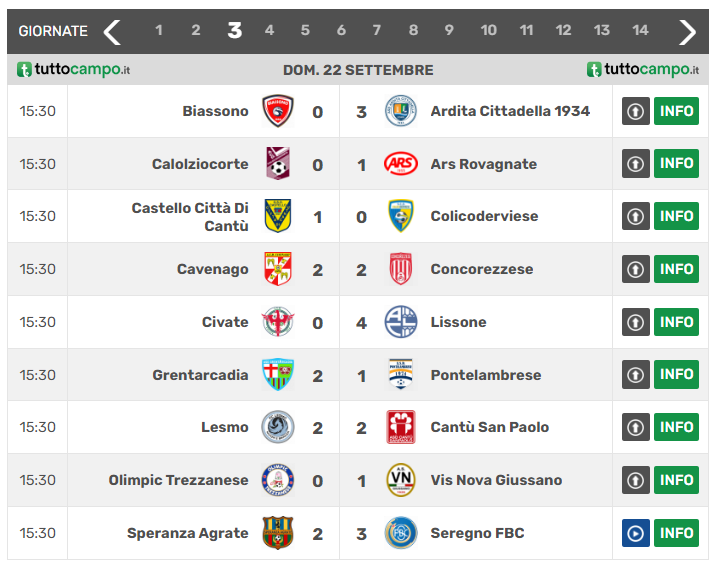Switch to matchday 14
Viewport: 720px width, 562px height.
click(x=640, y=31)
